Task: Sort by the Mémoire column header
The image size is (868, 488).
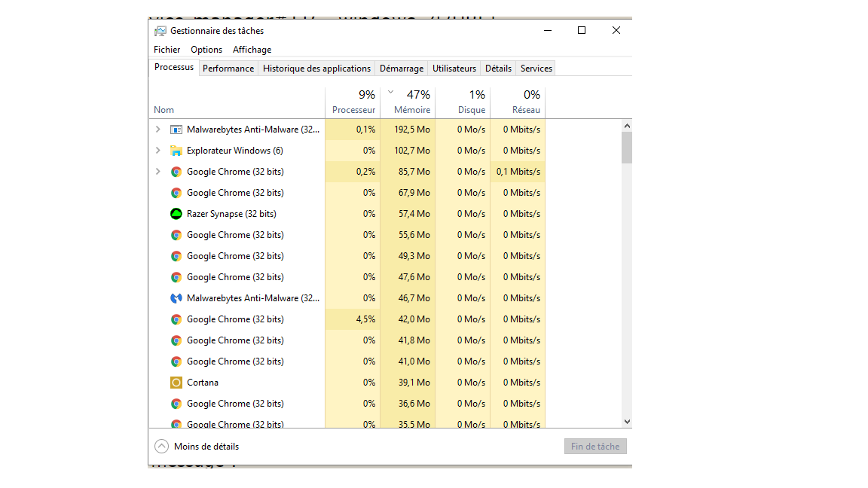Action: (x=408, y=103)
